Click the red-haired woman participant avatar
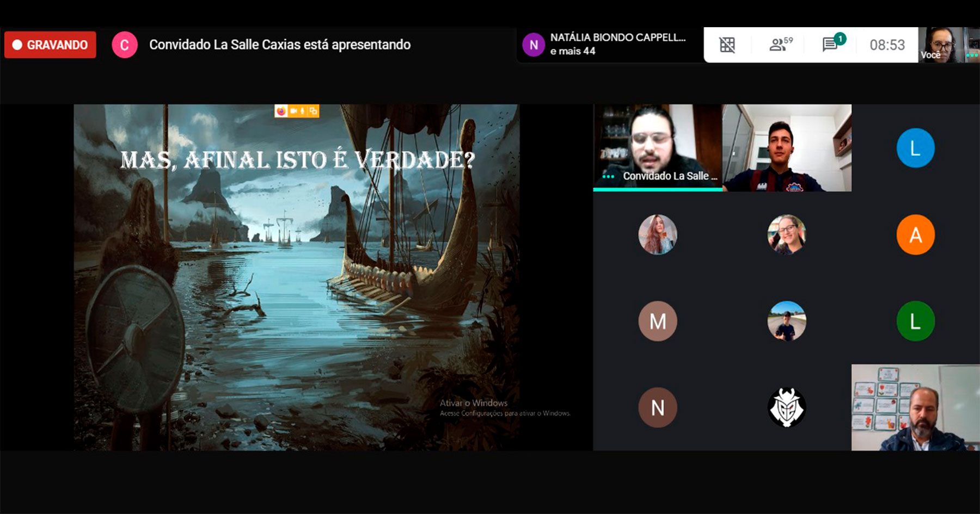Viewport: 980px width, 514px height. point(658,234)
